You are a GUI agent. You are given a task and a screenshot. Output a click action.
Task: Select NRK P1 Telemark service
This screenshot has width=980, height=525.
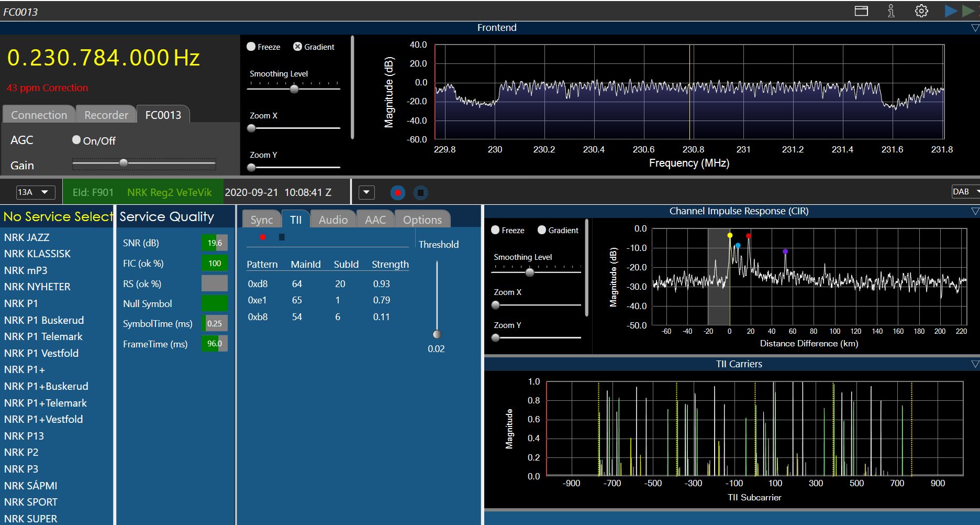tap(43, 336)
